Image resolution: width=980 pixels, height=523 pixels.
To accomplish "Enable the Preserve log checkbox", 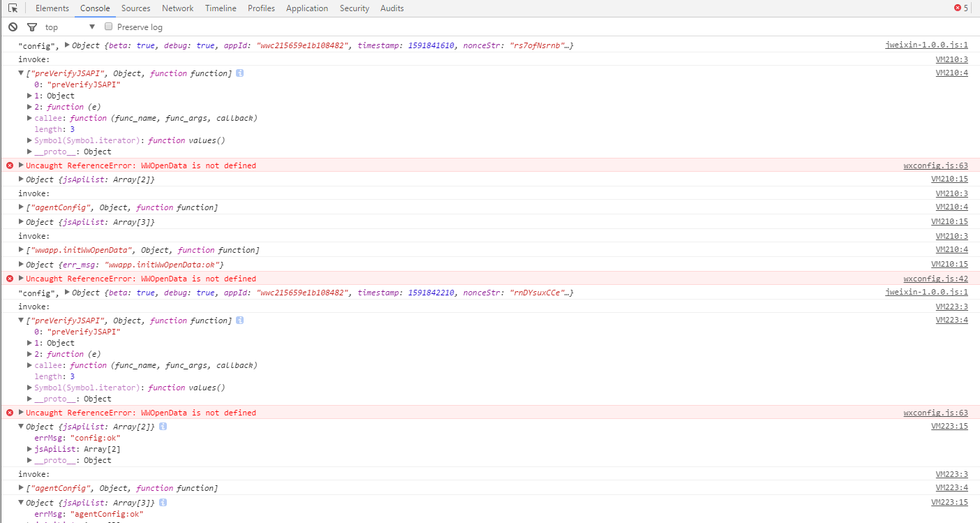I will pyautogui.click(x=108, y=27).
